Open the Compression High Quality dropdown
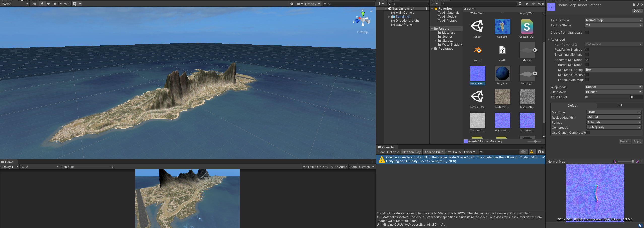The height and width of the screenshot is (228, 644). [614, 127]
